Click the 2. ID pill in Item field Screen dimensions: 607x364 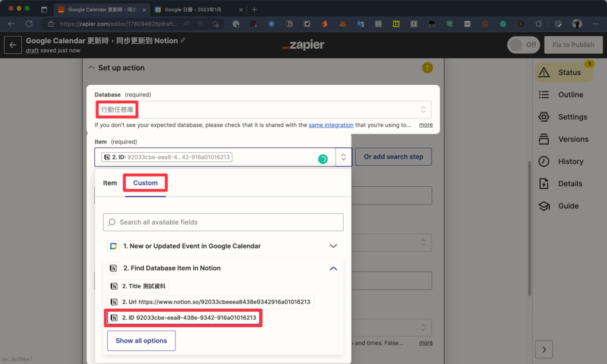[167, 157]
